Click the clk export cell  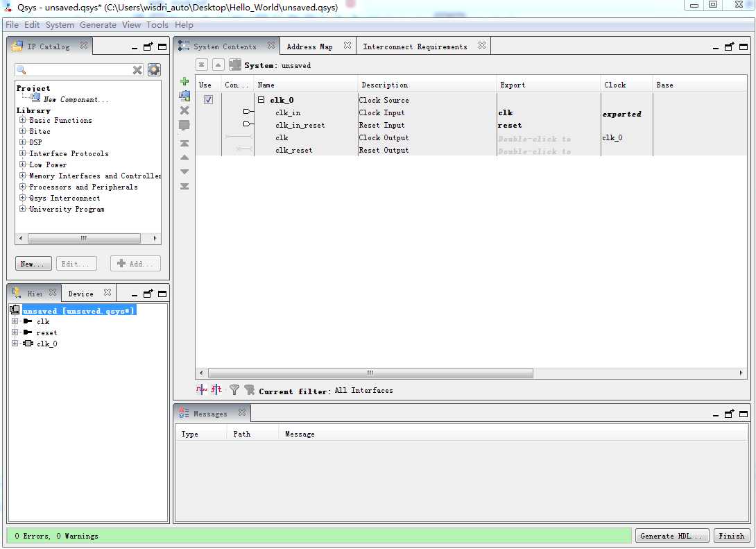click(x=548, y=112)
